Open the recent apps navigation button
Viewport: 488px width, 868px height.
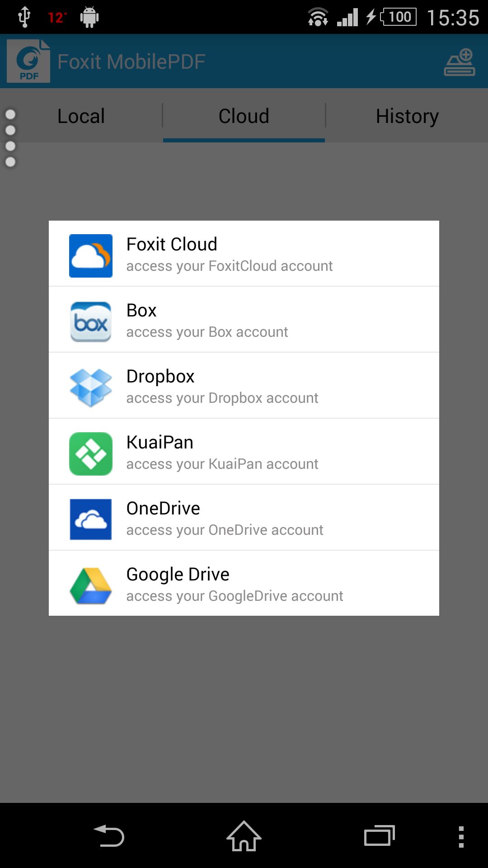379,835
